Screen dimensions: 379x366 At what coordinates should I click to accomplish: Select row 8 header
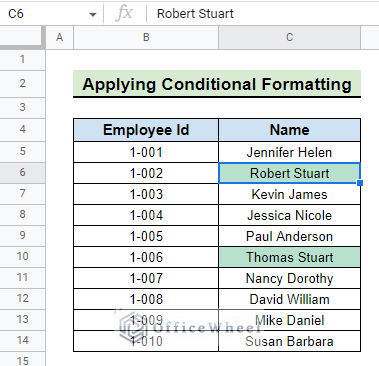tap(22, 215)
